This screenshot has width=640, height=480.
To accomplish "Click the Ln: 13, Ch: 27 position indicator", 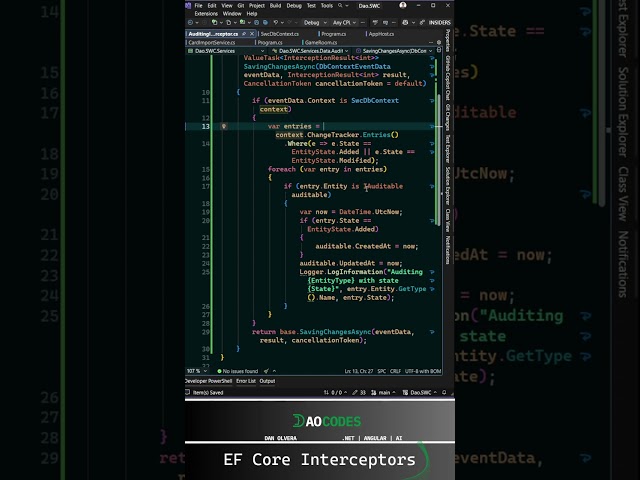I will tap(359, 371).
